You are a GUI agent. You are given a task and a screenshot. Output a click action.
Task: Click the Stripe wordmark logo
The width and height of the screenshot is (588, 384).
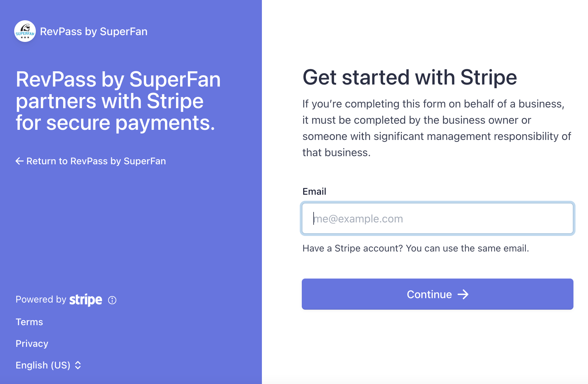coord(85,300)
